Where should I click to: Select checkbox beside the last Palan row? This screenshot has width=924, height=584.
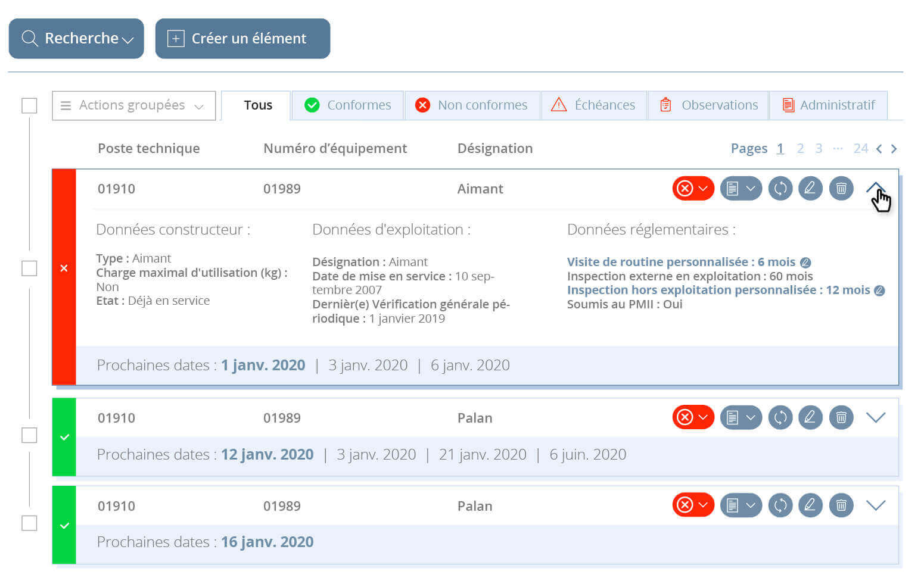(29, 523)
